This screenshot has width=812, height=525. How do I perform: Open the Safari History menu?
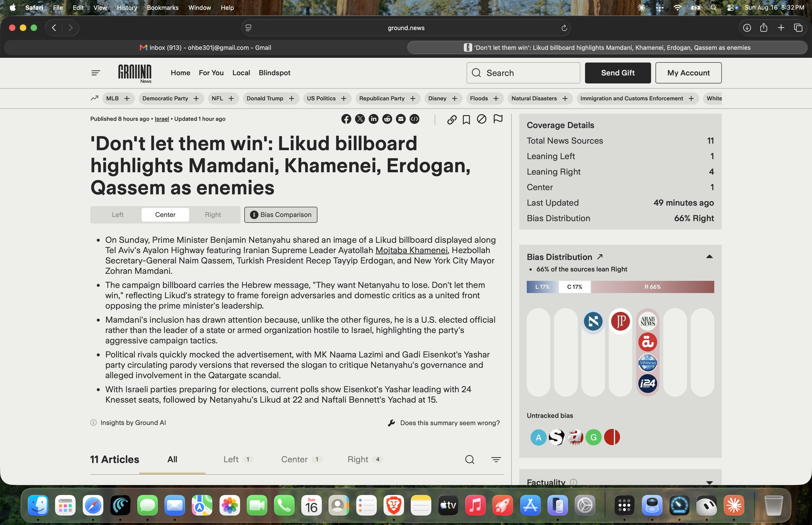pos(127,7)
